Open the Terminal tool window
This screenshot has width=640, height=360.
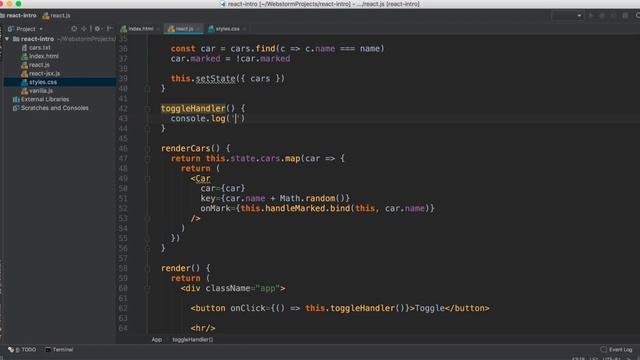point(60,350)
